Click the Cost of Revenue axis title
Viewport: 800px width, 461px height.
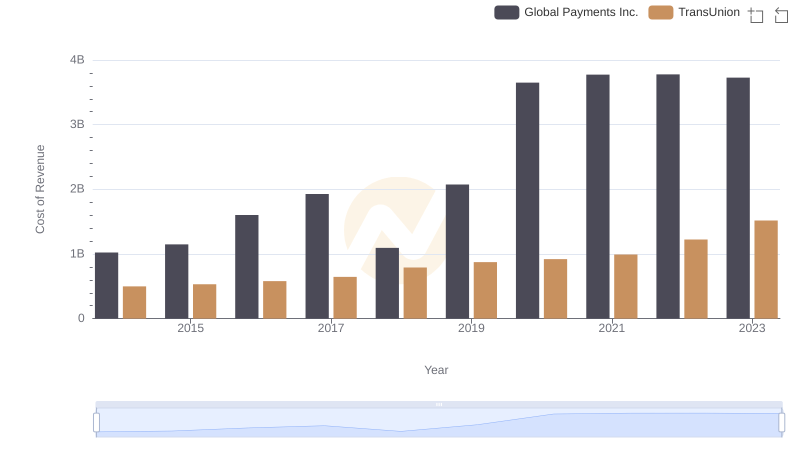[40, 189]
